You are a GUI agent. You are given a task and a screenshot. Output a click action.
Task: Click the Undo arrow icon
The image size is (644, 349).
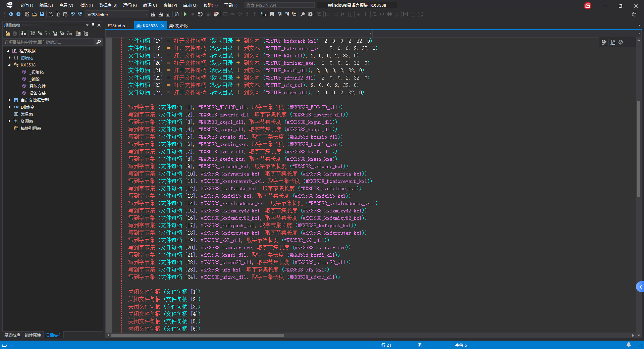tap(73, 14)
